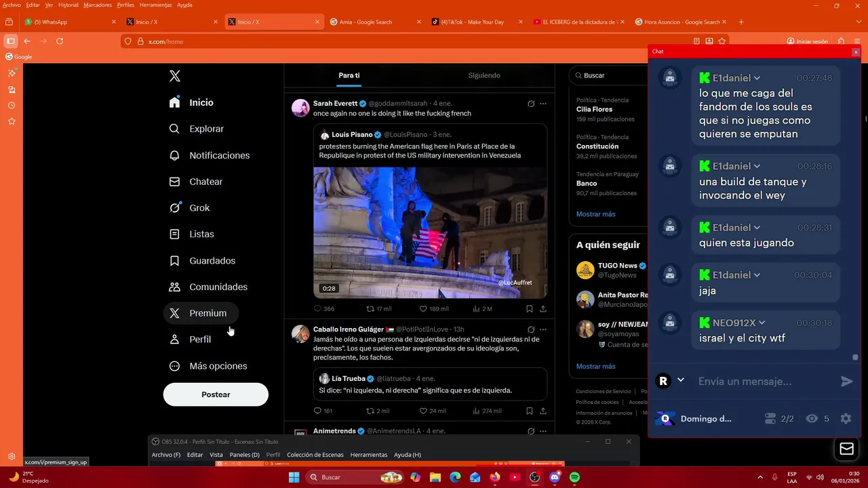Open Spotify from Windows taskbar

(574, 477)
